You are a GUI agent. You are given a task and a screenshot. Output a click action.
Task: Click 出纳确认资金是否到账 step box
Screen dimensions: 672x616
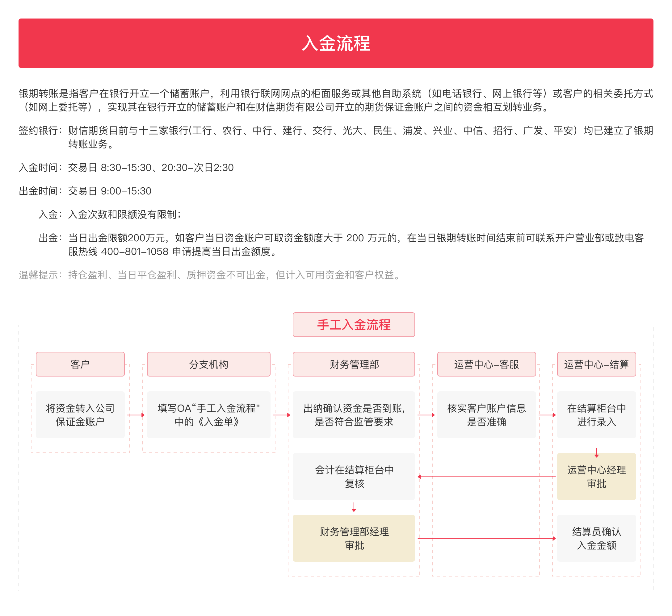click(354, 415)
